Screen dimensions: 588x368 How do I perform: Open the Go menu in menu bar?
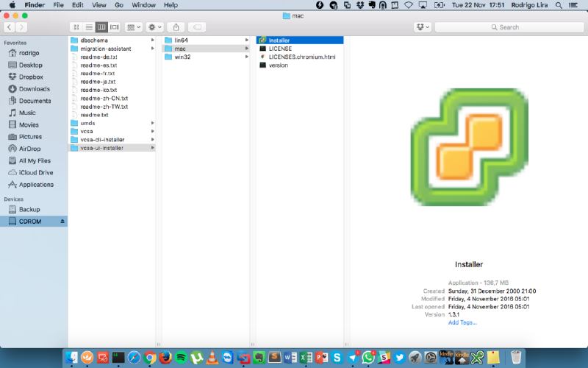[119, 5]
